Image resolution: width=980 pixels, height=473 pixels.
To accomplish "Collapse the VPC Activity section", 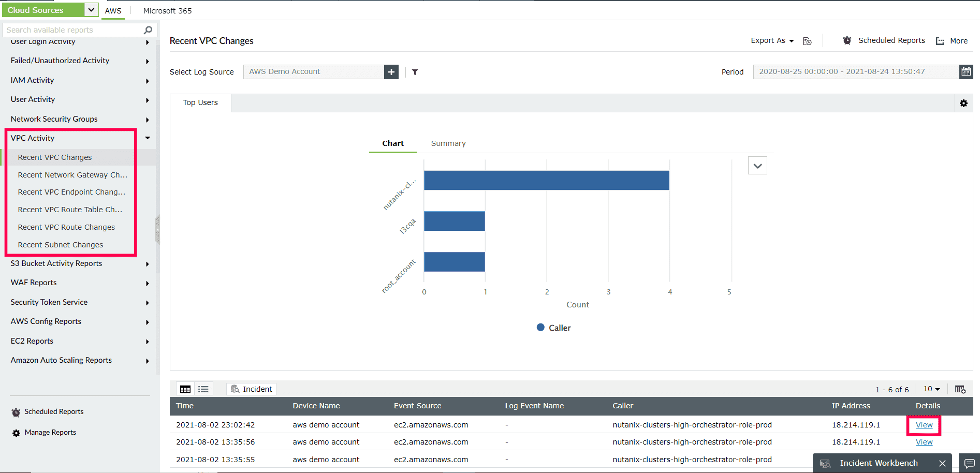I will [x=147, y=138].
